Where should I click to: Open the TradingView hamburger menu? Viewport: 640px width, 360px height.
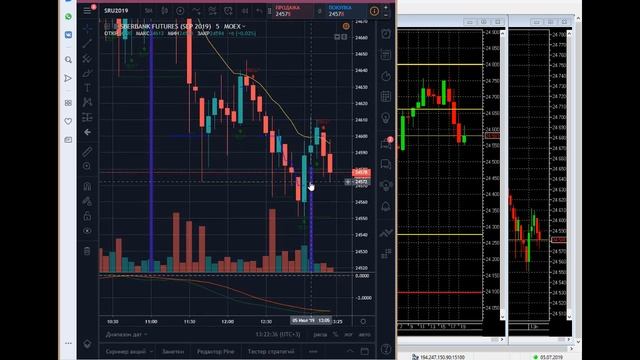point(87,11)
